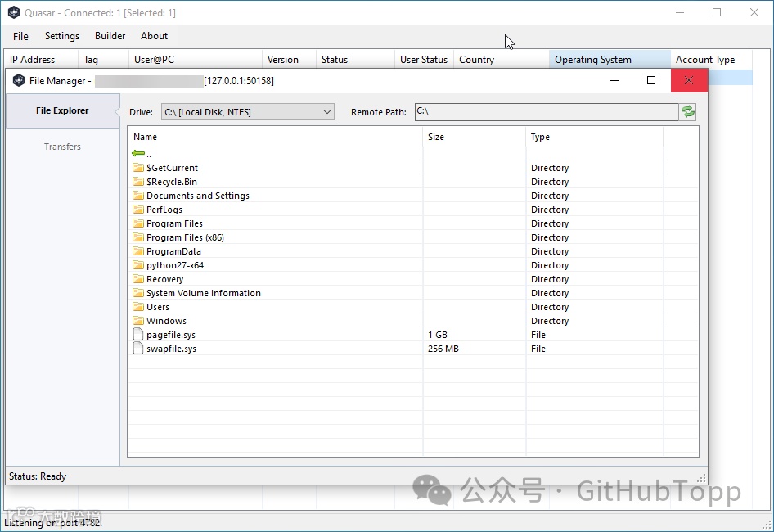
Task: Click the IP Address column header in Quasar window
Action: point(41,59)
